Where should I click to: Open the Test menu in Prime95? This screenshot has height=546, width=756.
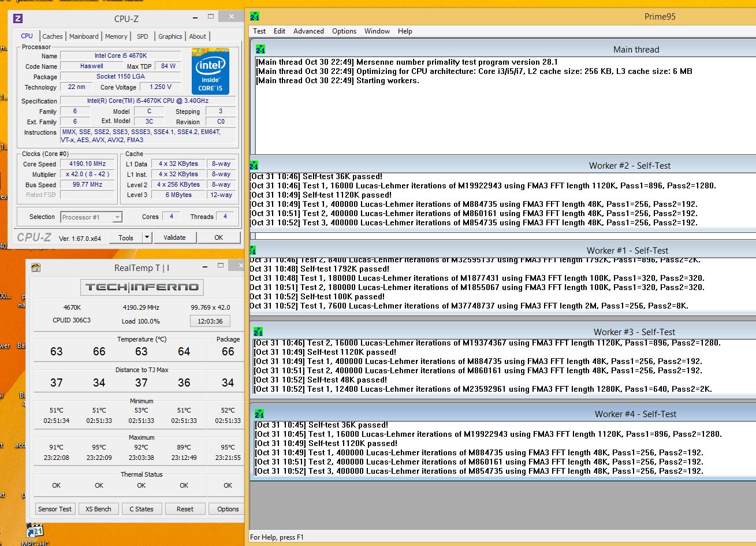coord(259,31)
